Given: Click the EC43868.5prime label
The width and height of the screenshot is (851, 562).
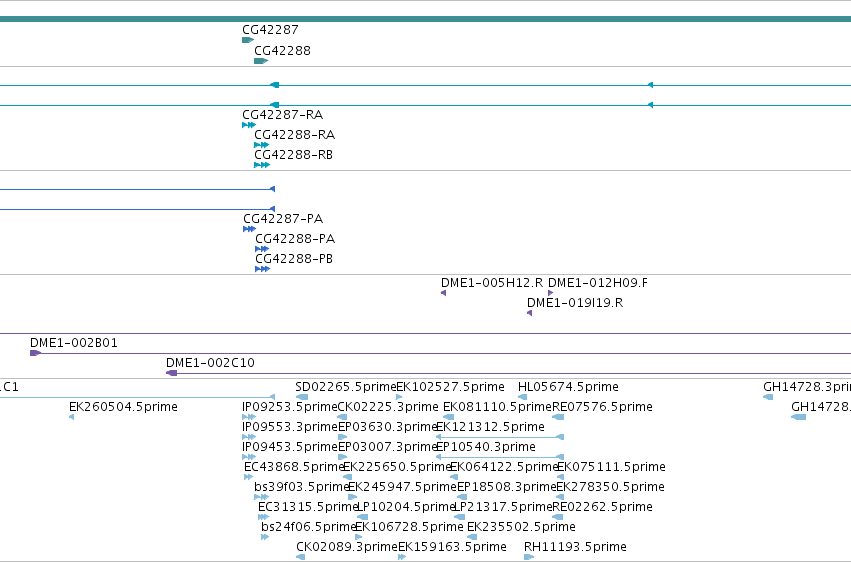Looking at the screenshot, I should 294,467.
